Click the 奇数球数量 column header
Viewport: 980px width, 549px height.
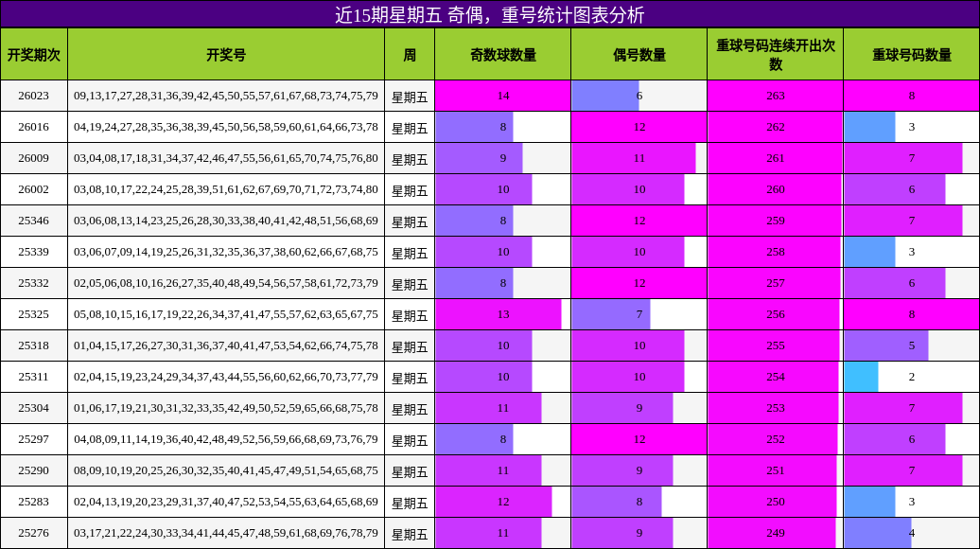click(x=501, y=54)
